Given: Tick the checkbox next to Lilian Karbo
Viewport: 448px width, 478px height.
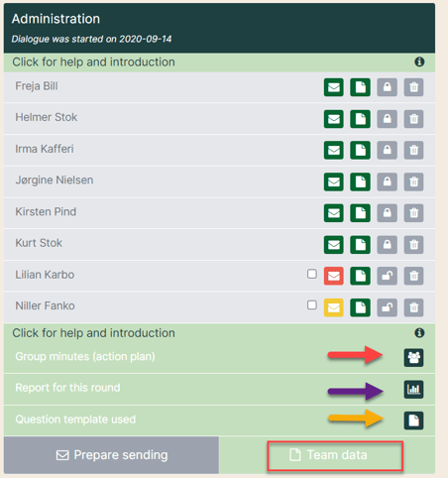Looking at the screenshot, I should click(312, 274).
